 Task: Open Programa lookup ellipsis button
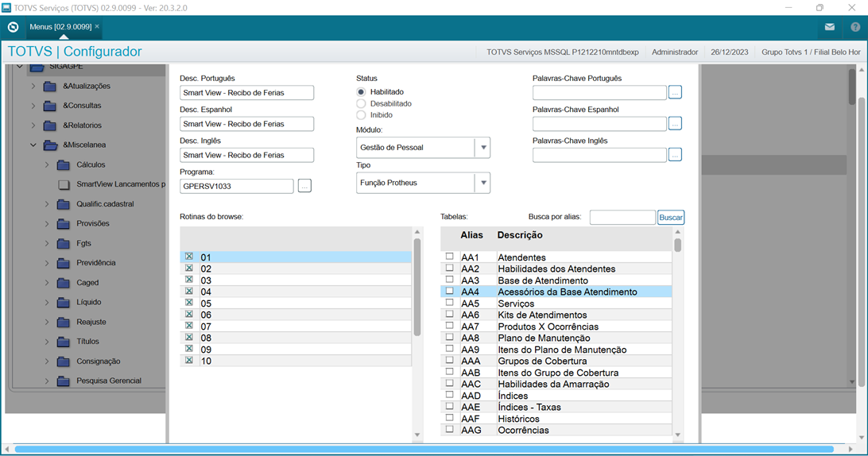(x=304, y=186)
